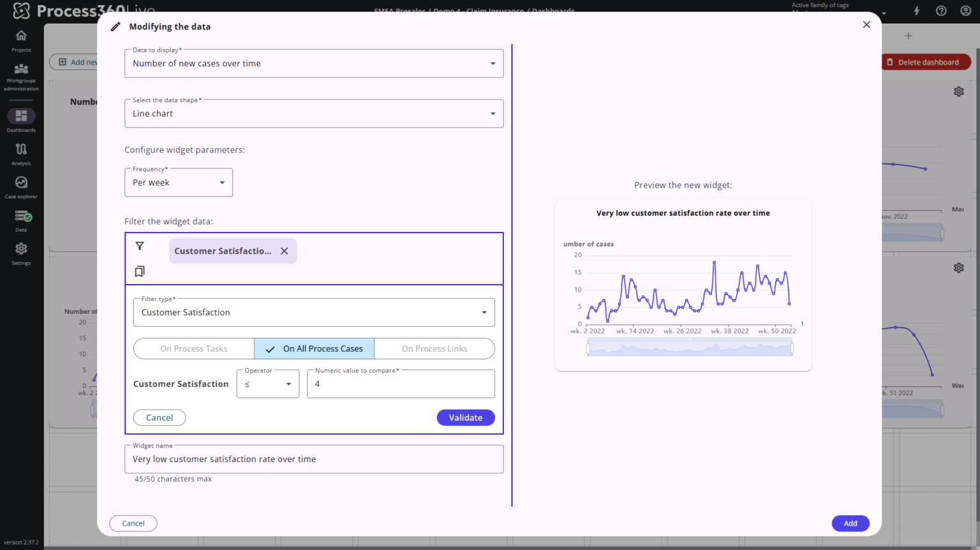Image resolution: width=980 pixels, height=550 pixels.
Task: Click the Add button to save the widget
Action: click(x=850, y=523)
